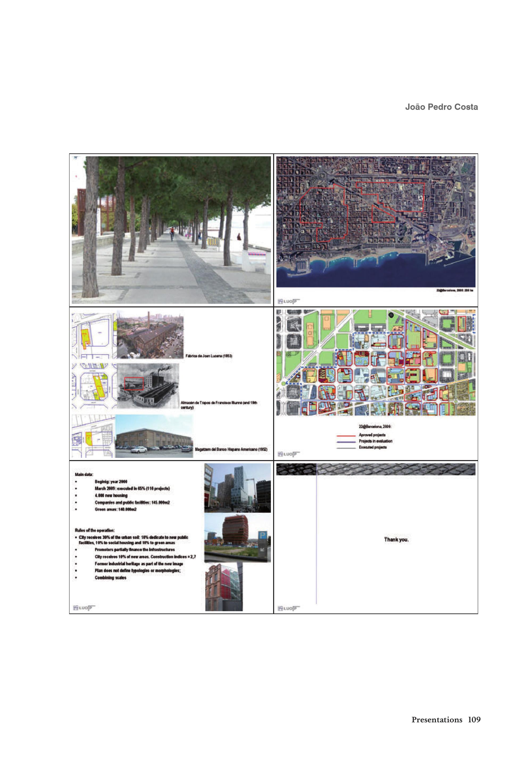532x760 pixels.
Task: Click the orange rounded building photo
Action: click(x=237, y=537)
